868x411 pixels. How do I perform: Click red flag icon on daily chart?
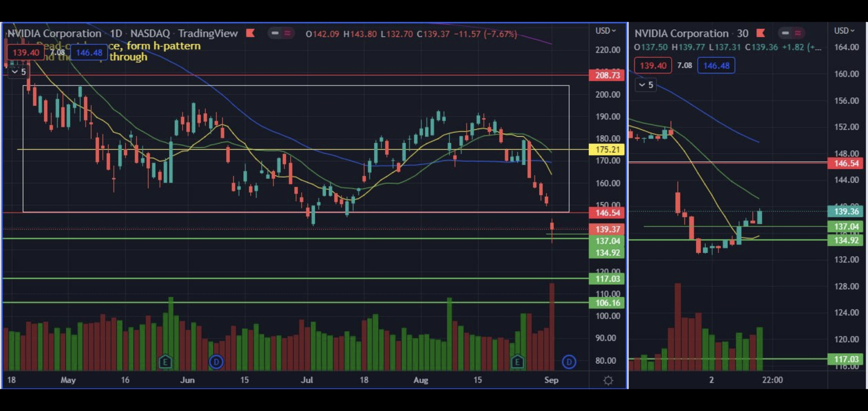tap(250, 33)
